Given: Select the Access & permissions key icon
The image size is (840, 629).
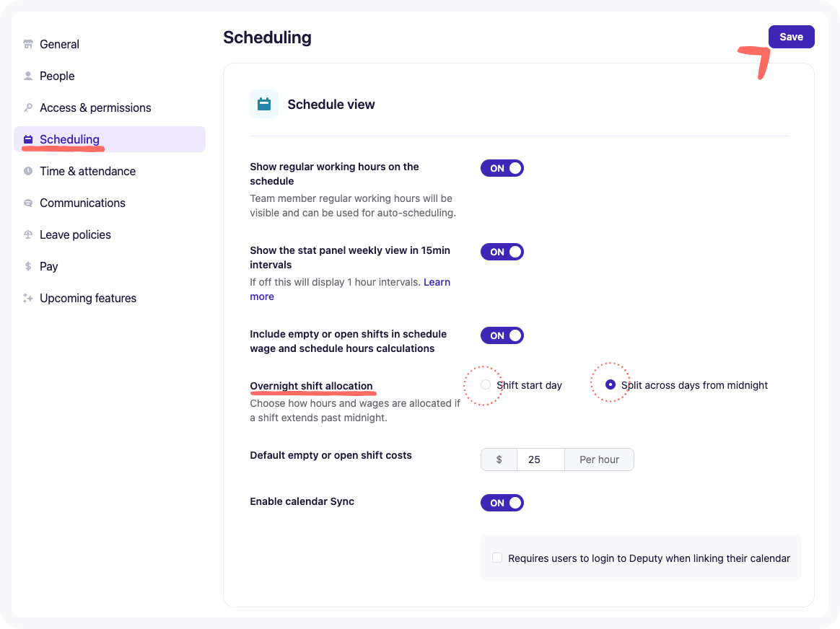Looking at the screenshot, I should point(27,107).
